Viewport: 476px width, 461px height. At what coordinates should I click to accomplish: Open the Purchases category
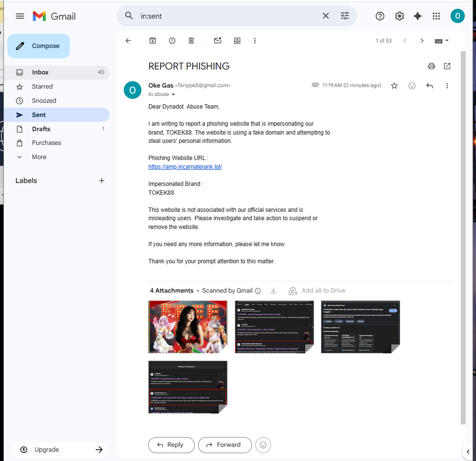click(57, 143)
